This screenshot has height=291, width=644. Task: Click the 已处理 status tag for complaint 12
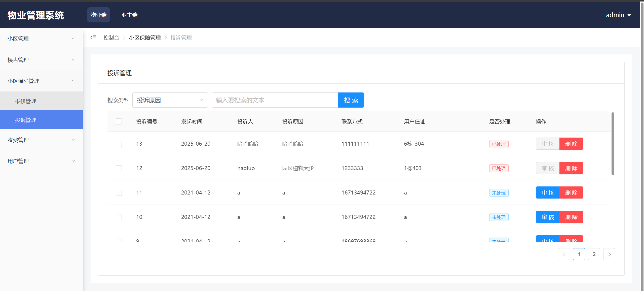click(499, 168)
